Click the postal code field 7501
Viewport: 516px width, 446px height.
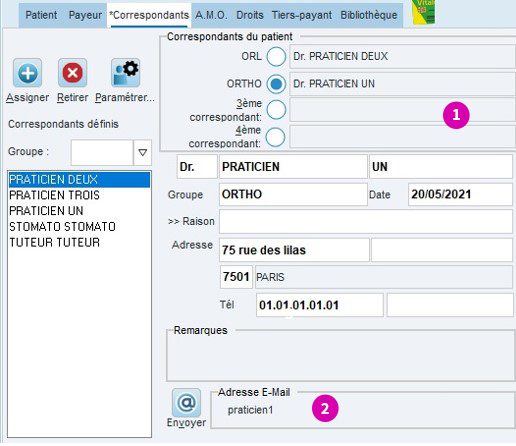point(236,277)
